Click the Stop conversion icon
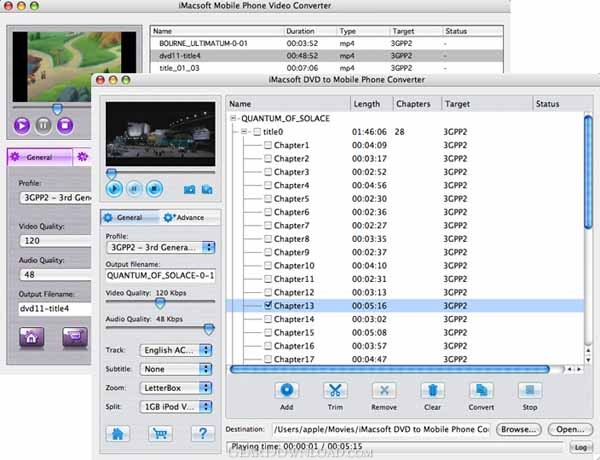Image resolution: width=600 pixels, height=460 pixels. point(530,391)
